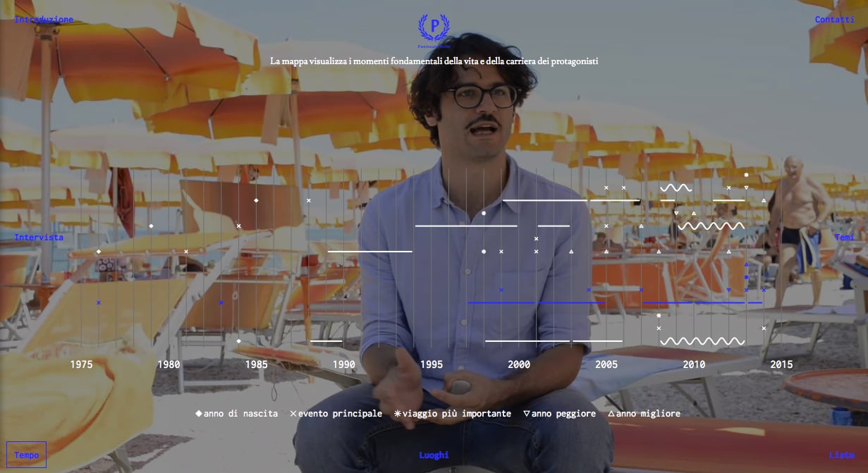This screenshot has height=473, width=868.
Task: Open the Liste section
Action: coord(841,455)
